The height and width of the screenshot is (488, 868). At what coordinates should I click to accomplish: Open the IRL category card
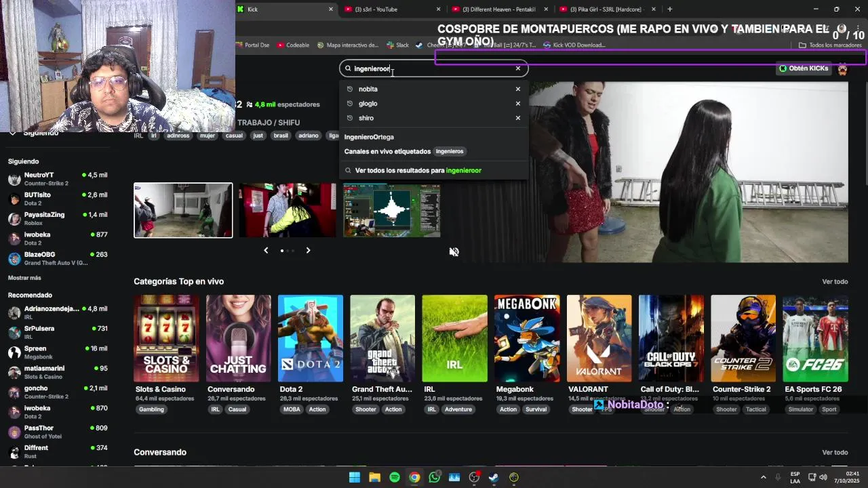tap(454, 338)
